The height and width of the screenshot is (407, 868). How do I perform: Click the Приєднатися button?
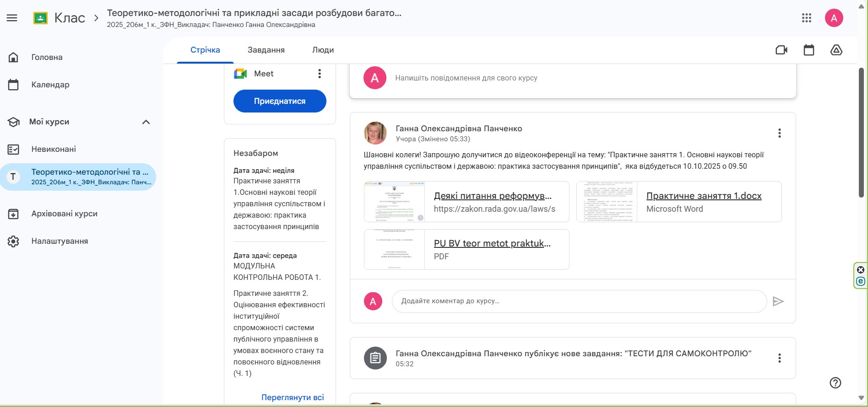coord(280,101)
